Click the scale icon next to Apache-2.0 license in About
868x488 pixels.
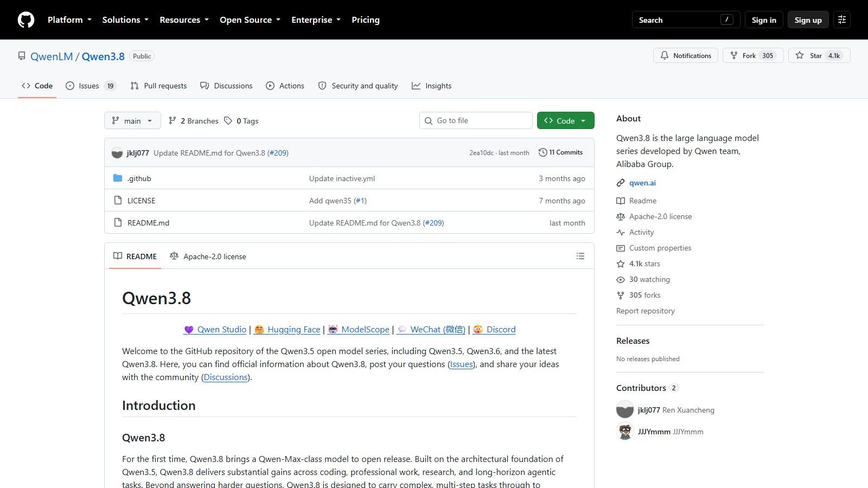621,217
